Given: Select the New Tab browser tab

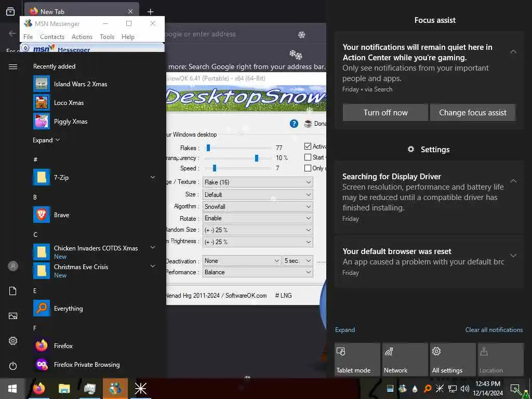Looking at the screenshot, I should tap(82, 11).
